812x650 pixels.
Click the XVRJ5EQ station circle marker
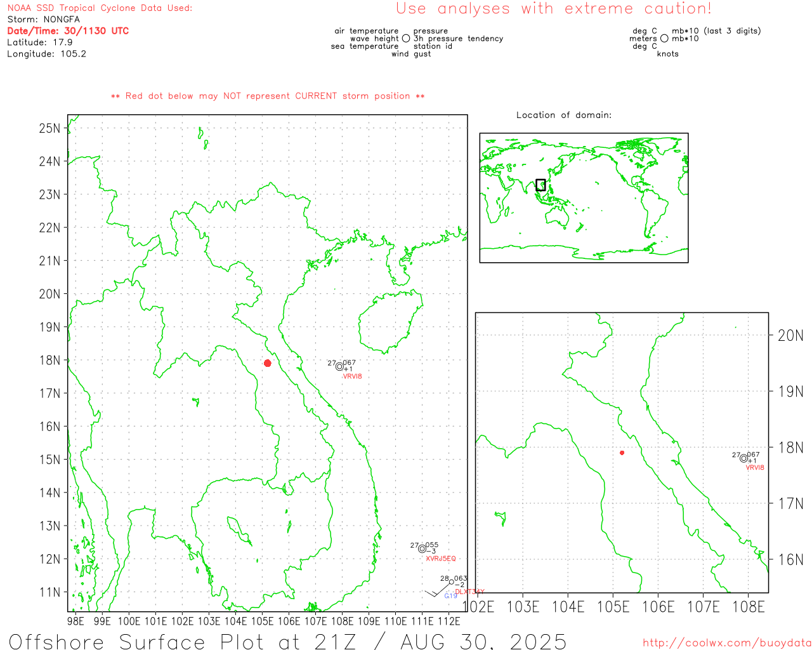coord(422,548)
